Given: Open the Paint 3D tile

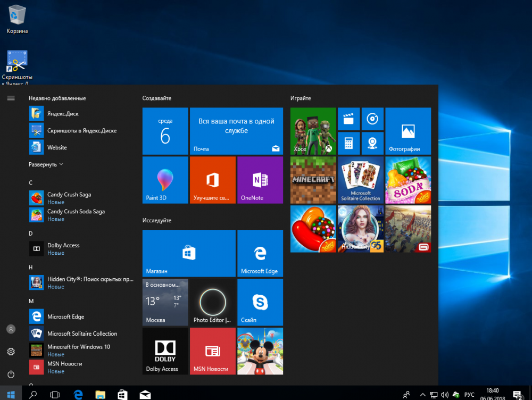Looking at the screenshot, I should [165, 180].
